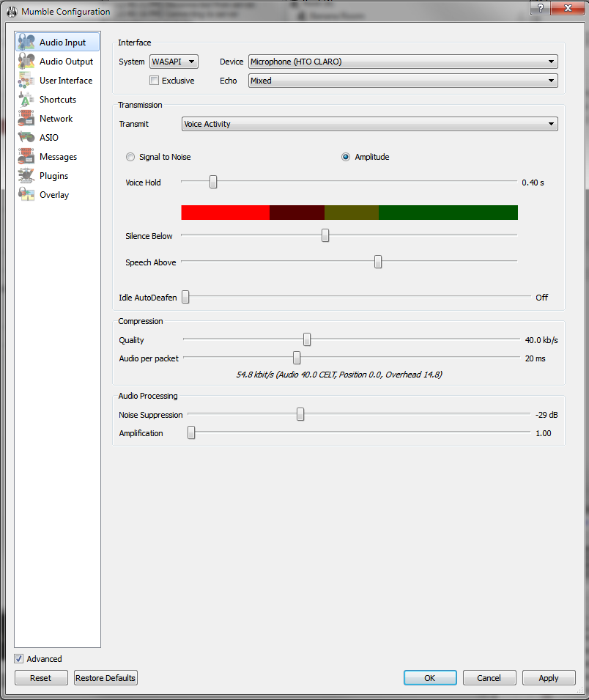Screen dimensions: 589x700
Task: Click the bright red section of level meter
Action: pos(226,213)
